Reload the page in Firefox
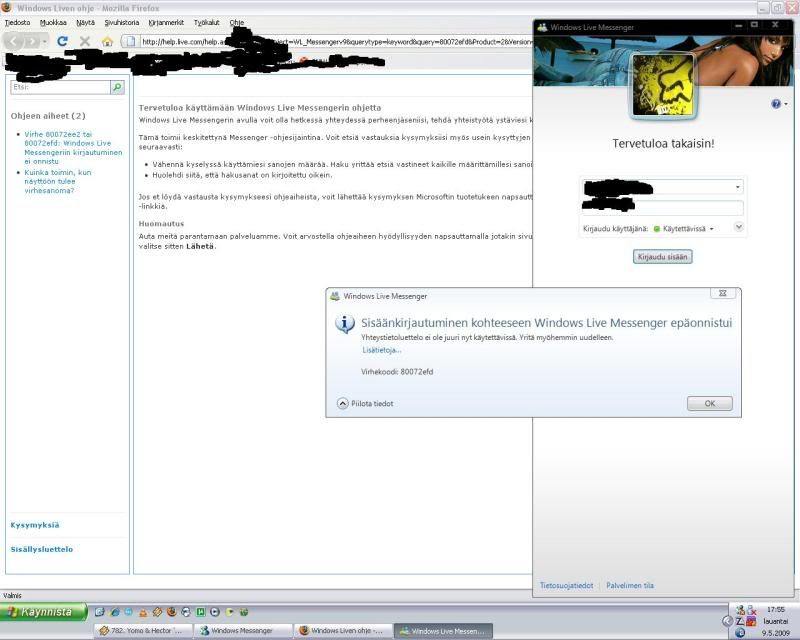The width and height of the screenshot is (800, 640). pos(62,41)
